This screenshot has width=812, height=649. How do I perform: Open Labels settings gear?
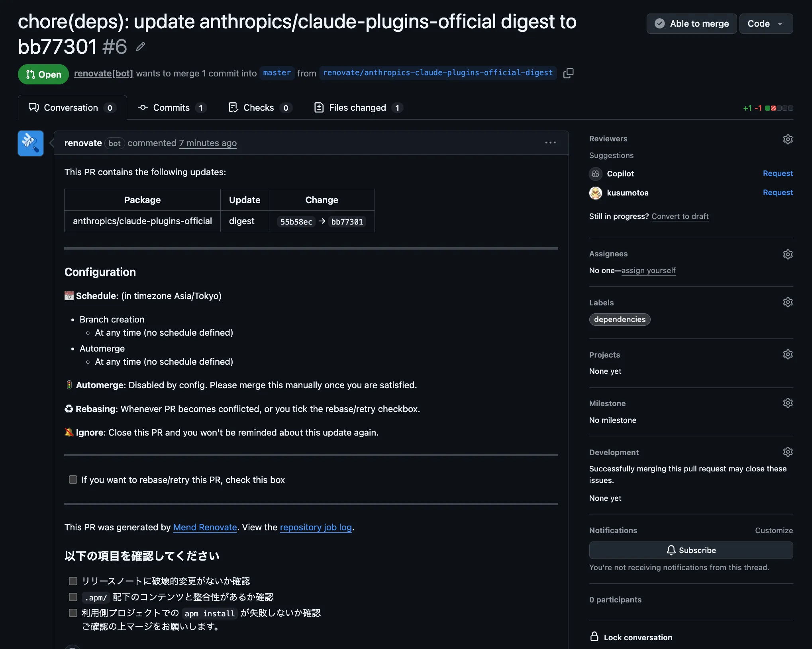click(x=788, y=302)
